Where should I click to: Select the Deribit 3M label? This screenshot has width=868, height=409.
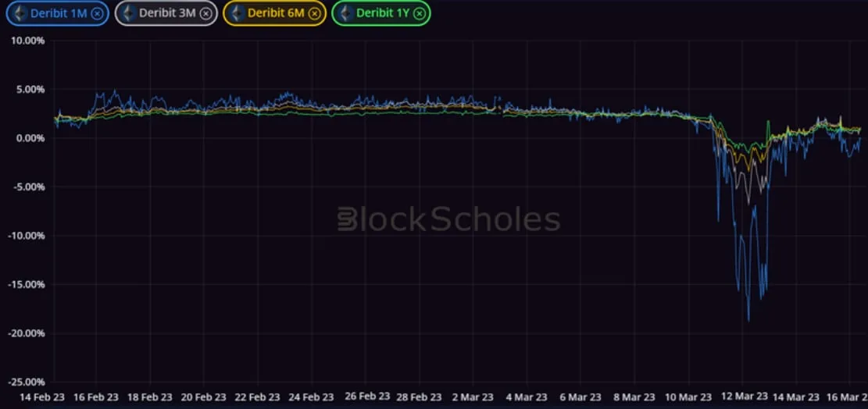click(x=167, y=13)
